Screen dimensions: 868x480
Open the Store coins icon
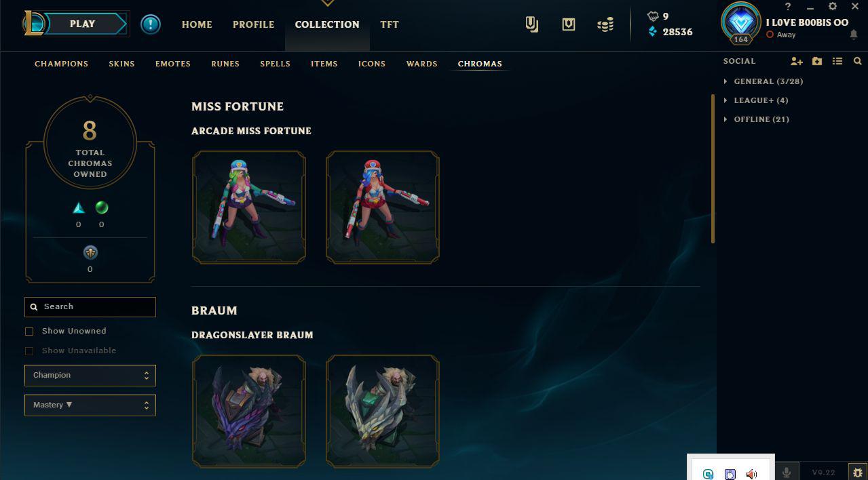pos(605,24)
